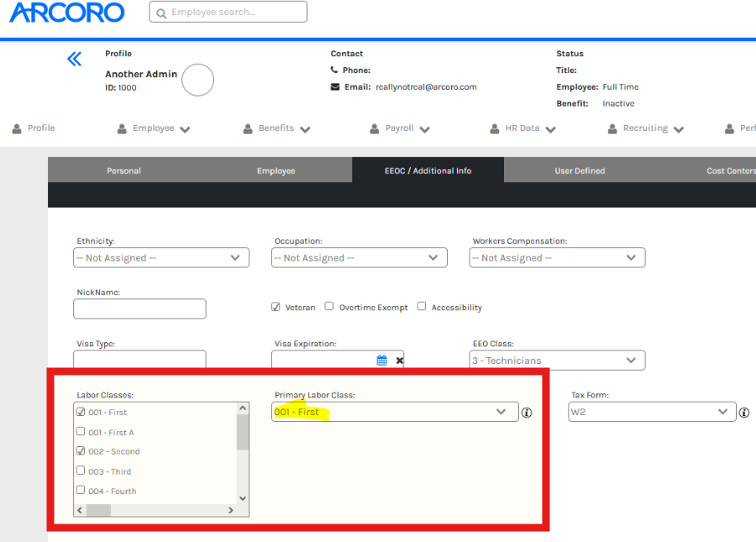Click the Recruiting person icon
This screenshot has height=542, width=756.
[612, 129]
